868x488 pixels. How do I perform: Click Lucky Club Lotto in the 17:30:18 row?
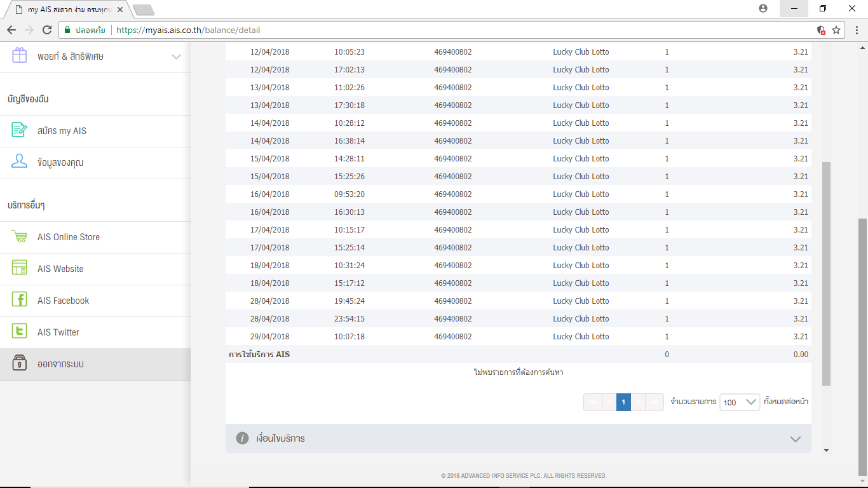[x=581, y=105]
